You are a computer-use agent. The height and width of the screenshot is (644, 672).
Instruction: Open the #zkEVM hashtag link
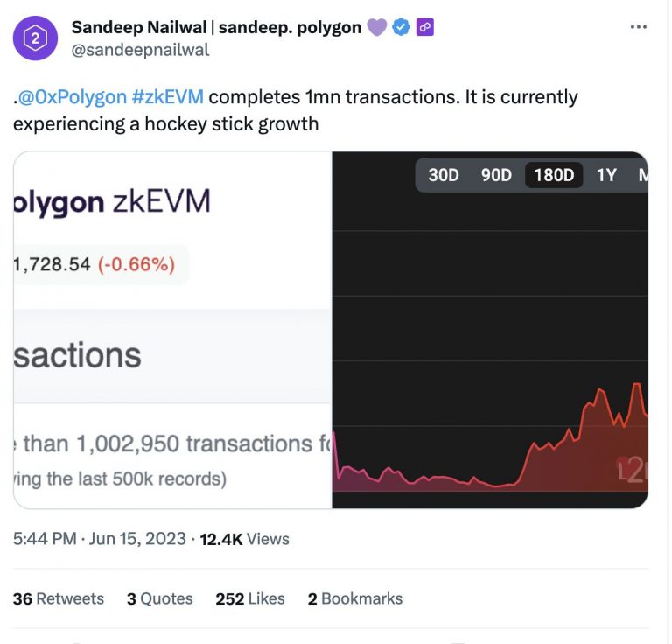(168, 97)
